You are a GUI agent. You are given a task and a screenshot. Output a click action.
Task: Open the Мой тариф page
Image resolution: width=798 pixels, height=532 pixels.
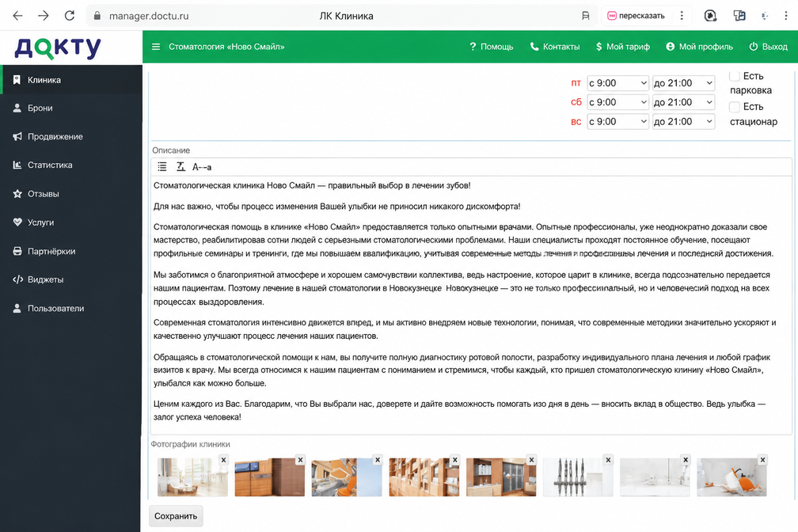point(623,47)
